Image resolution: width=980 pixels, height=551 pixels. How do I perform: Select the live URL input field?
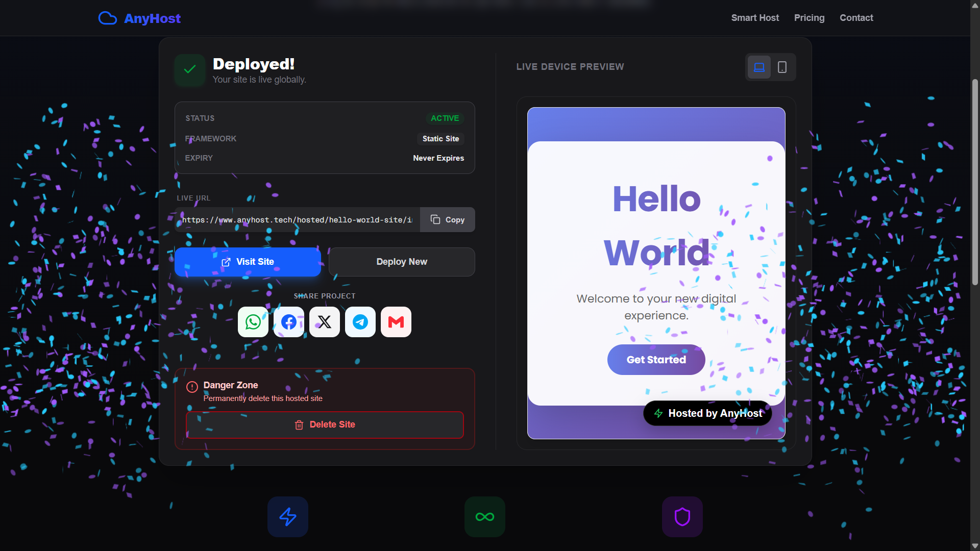[296, 219]
